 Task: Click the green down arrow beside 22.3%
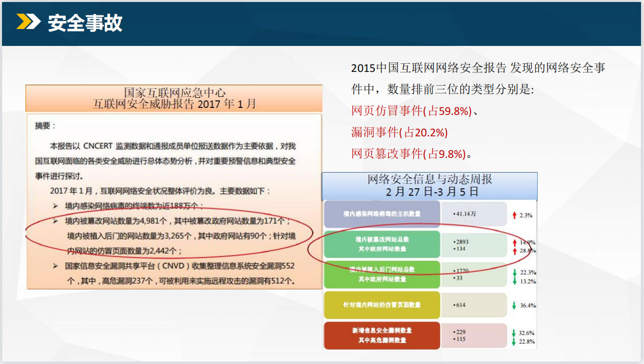pos(514,273)
